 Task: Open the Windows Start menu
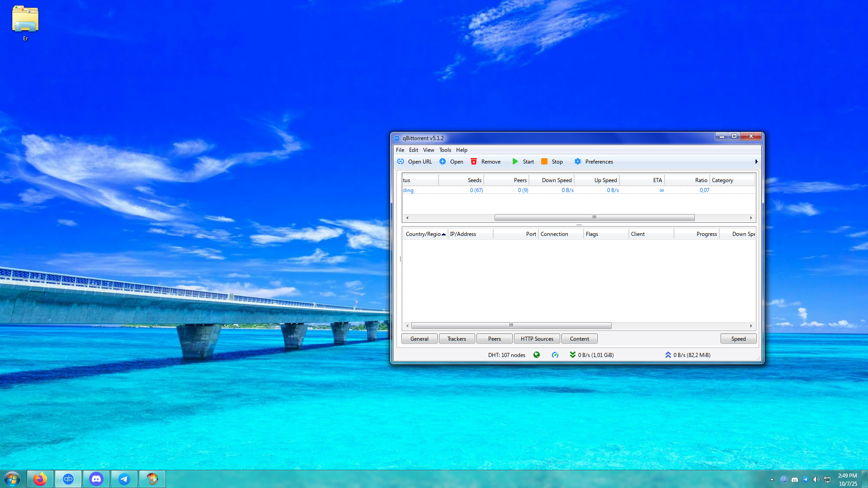pos(12,479)
